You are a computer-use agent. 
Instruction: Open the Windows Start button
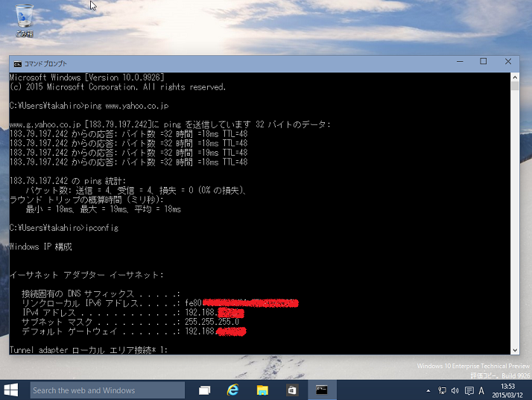11,390
